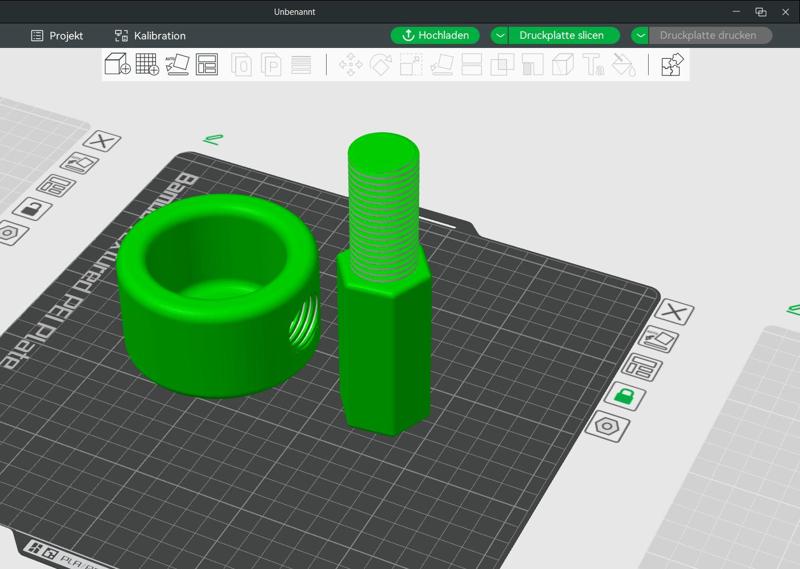The image size is (800, 569).
Task: Unlock the active plate's green lock
Action: 626,396
